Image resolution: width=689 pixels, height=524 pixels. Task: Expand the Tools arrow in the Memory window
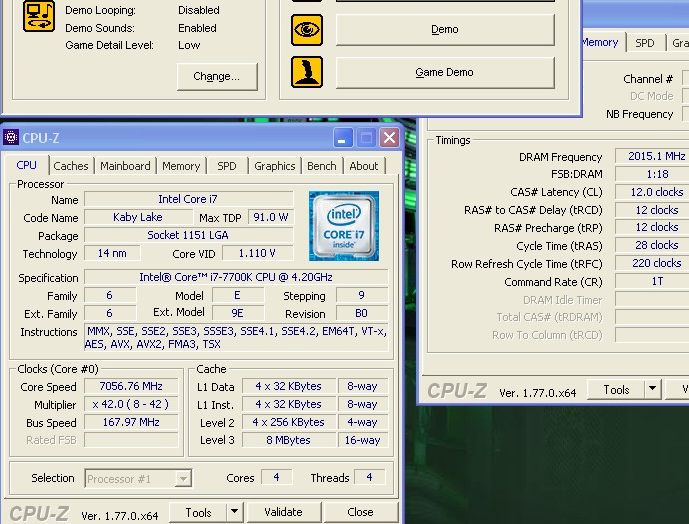[653, 389]
